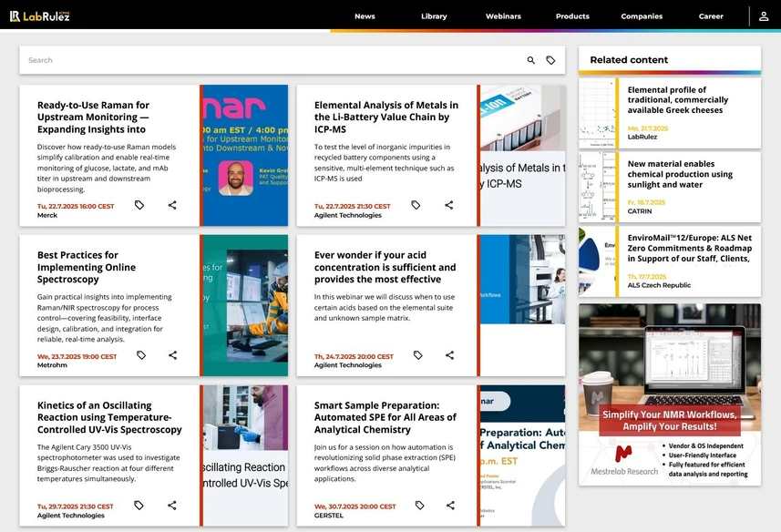This screenshot has width=781, height=532.
Task: Open Elemental Analysis of Metals Li-Battery title
Action: (x=386, y=117)
